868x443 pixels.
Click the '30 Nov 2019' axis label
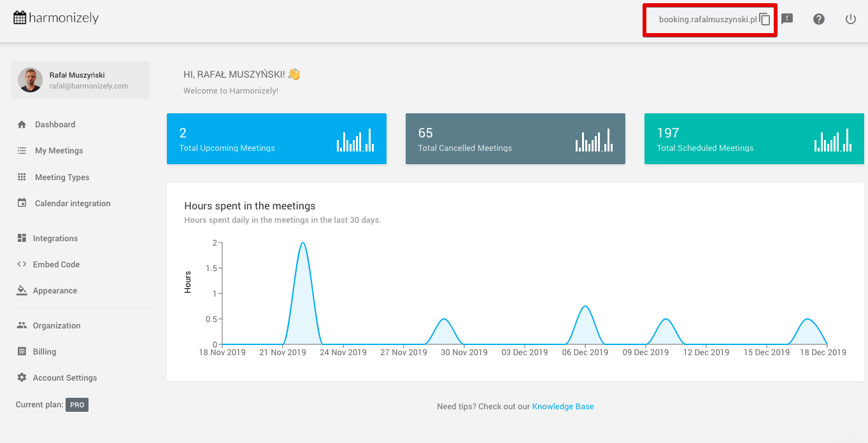click(463, 353)
